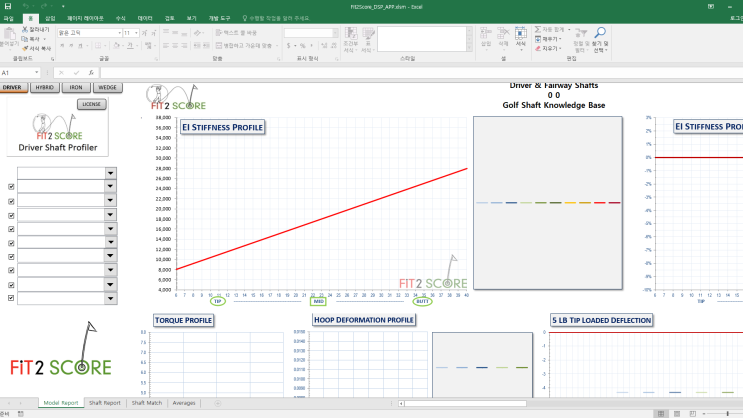Screen dimensions: 743x418
Task: Click the Wrap Text icon
Action: pyautogui.click(x=218, y=33)
